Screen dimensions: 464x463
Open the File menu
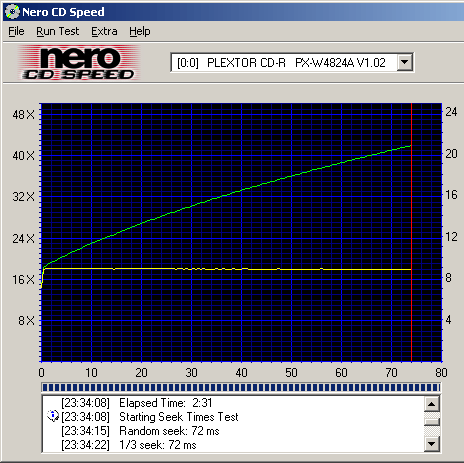[x=16, y=31]
